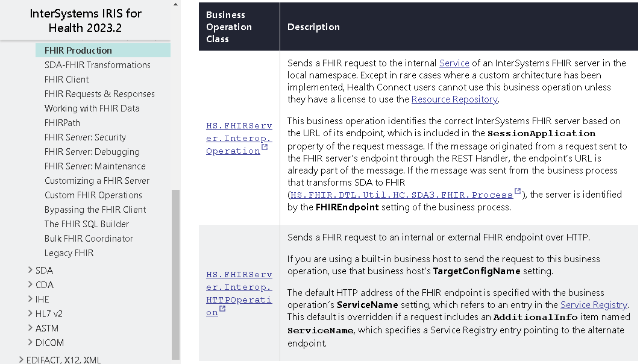Expand the DICOM section chevron

(30, 342)
